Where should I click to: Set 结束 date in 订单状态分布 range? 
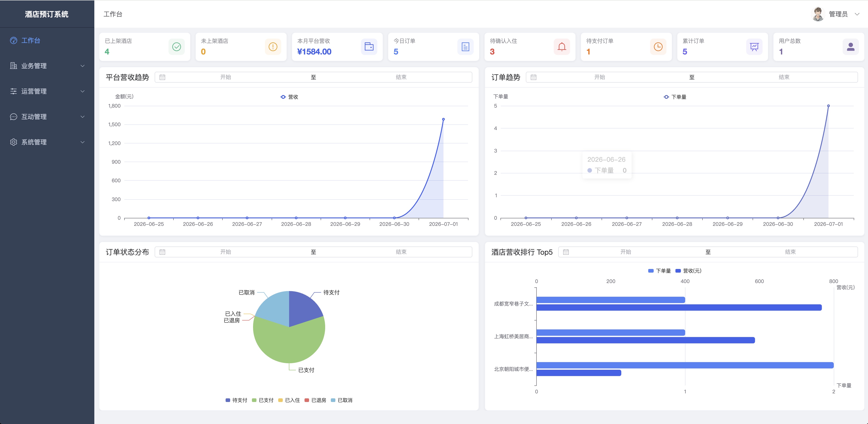pos(401,252)
